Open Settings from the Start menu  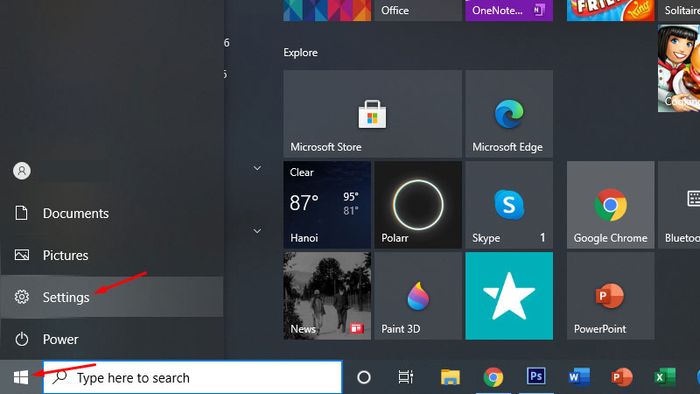(112, 297)
